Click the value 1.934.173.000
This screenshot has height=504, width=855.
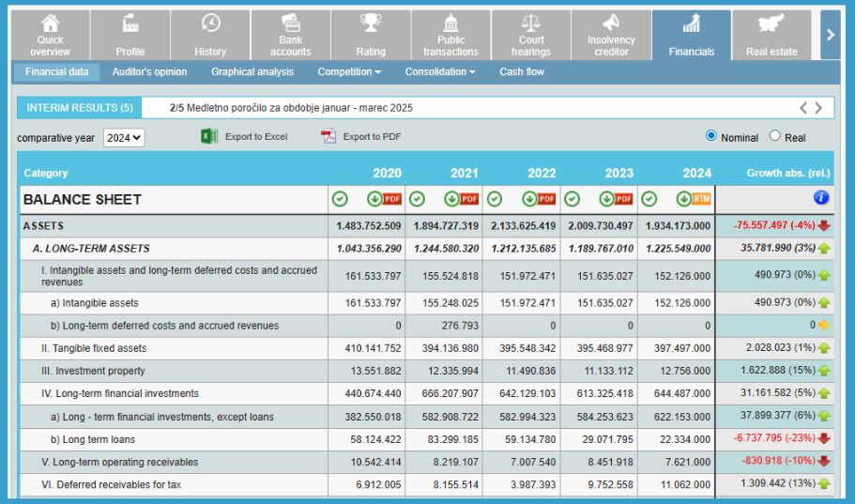[679, 226]
